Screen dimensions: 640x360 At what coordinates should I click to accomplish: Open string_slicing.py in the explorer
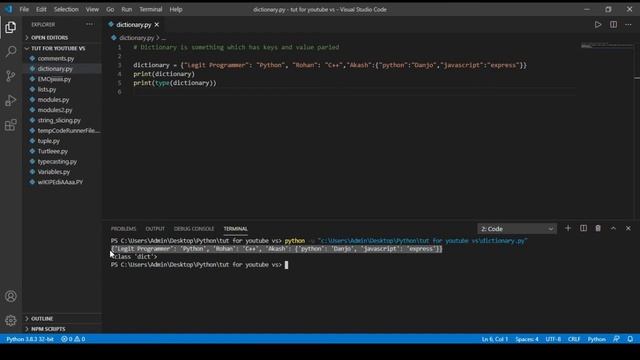click(59, 120)
